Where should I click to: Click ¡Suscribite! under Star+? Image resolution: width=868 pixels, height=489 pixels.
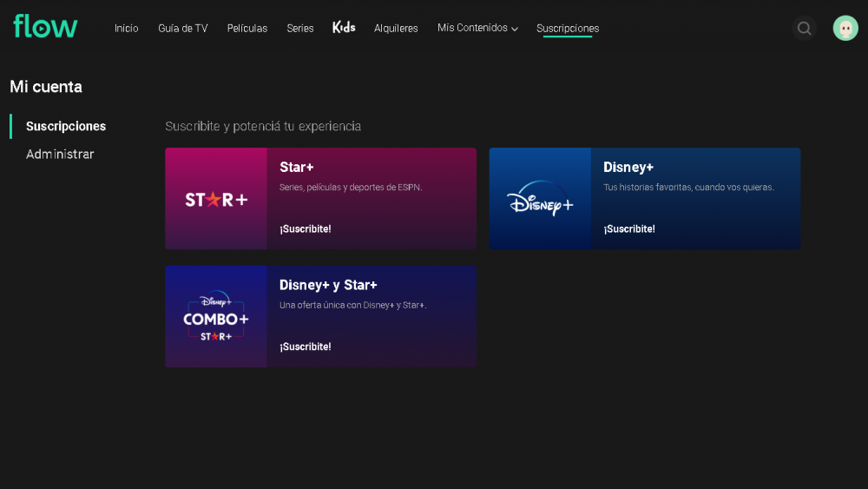point(306,229)
